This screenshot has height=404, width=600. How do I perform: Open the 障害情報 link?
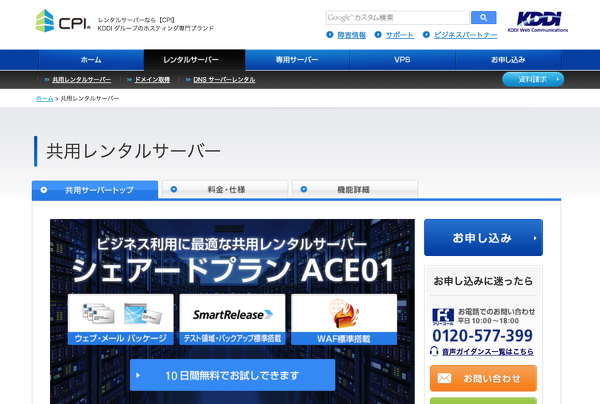[x=351, y=35]
